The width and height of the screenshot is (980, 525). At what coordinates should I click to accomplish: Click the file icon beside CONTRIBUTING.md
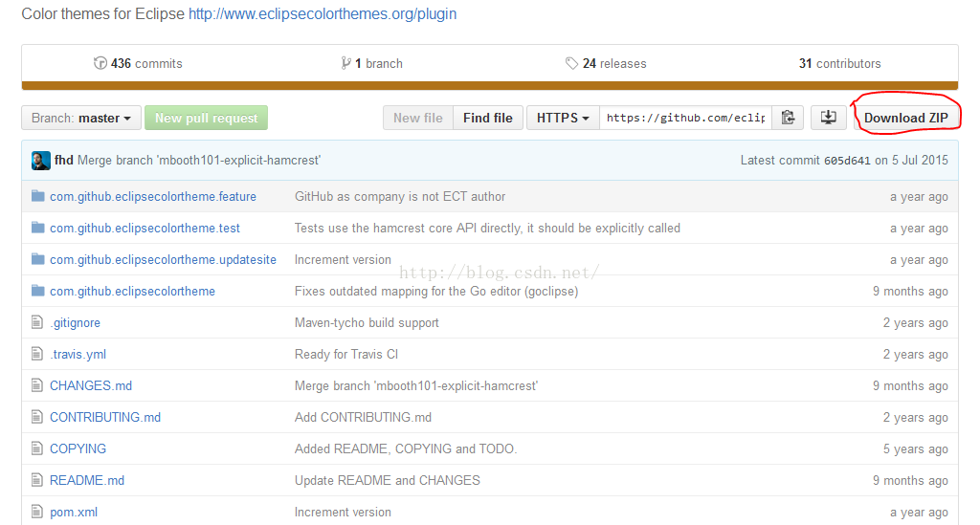pos(37,416)
